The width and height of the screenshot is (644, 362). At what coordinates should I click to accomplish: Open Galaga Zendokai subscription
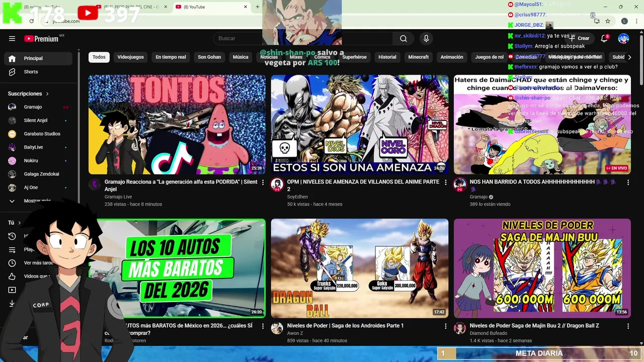38,174
